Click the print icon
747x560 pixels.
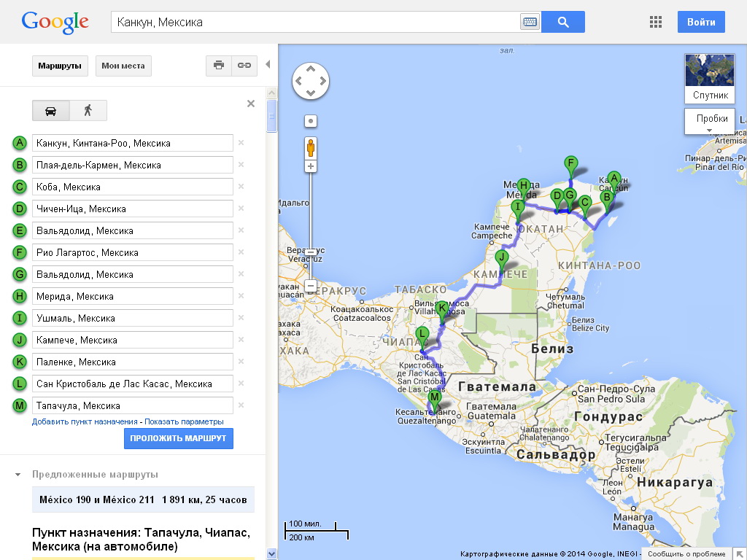coord(219,66)
